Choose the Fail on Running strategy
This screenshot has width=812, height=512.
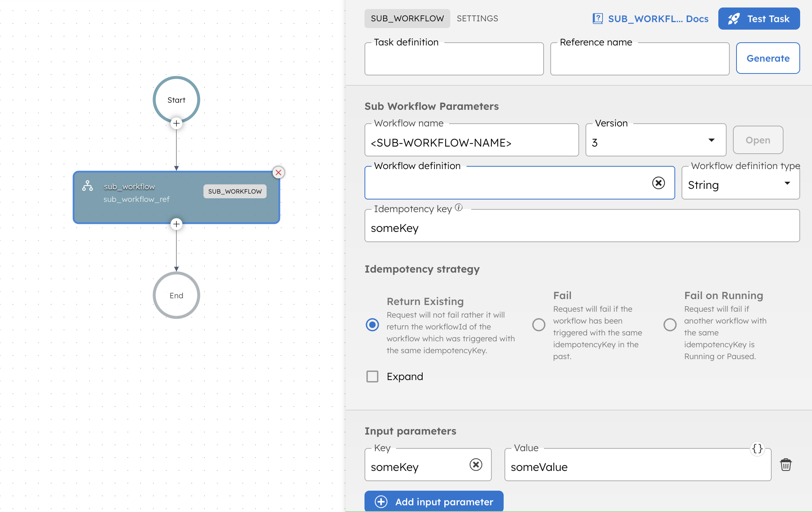[x=670, y=325]
